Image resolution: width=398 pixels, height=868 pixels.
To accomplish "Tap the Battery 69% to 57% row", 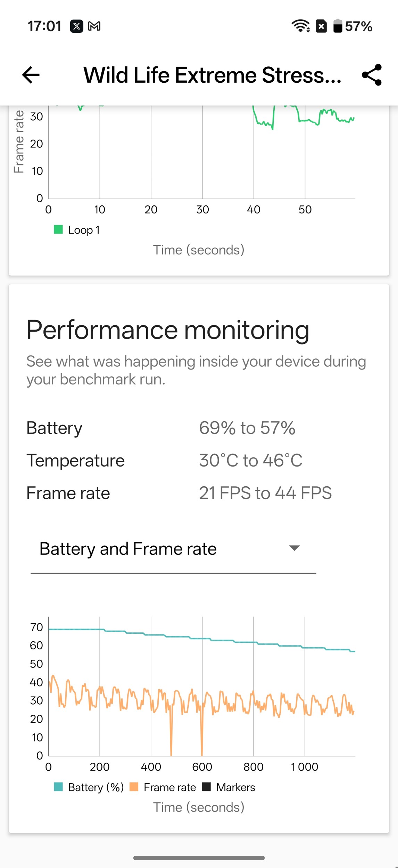I will (199, 428).
